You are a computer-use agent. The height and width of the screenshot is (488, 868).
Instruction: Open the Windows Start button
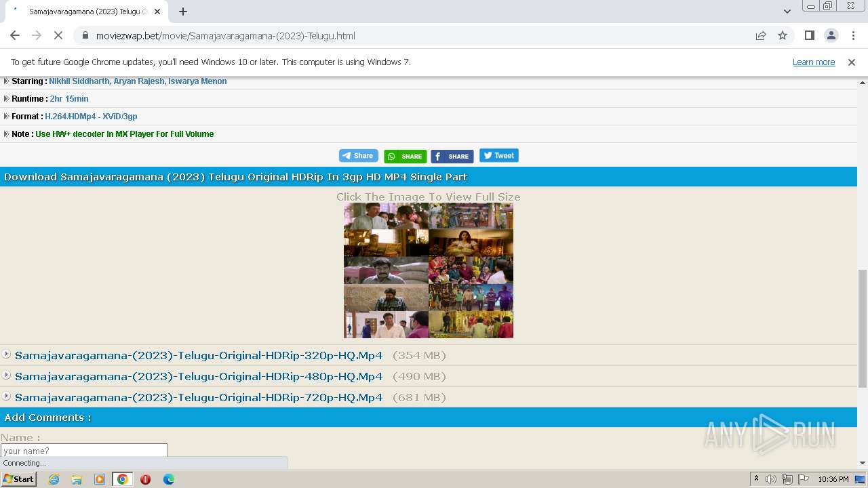point(19,479)
